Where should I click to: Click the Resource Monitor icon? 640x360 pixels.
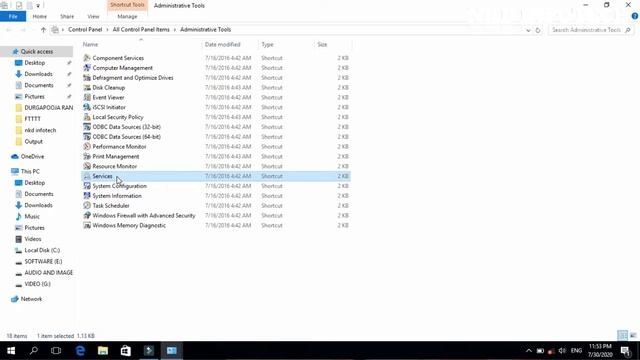coord(87,166)
